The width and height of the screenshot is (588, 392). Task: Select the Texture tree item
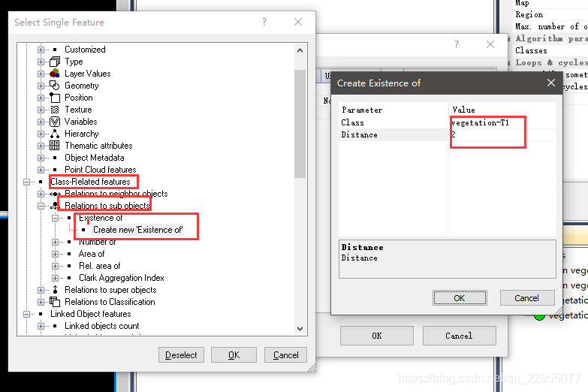[x=78, y=110]
